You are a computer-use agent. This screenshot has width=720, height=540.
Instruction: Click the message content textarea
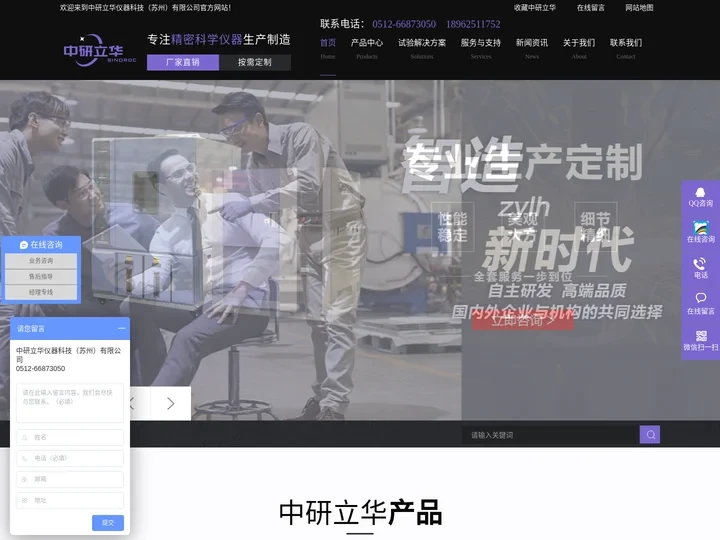click(70, 403)
